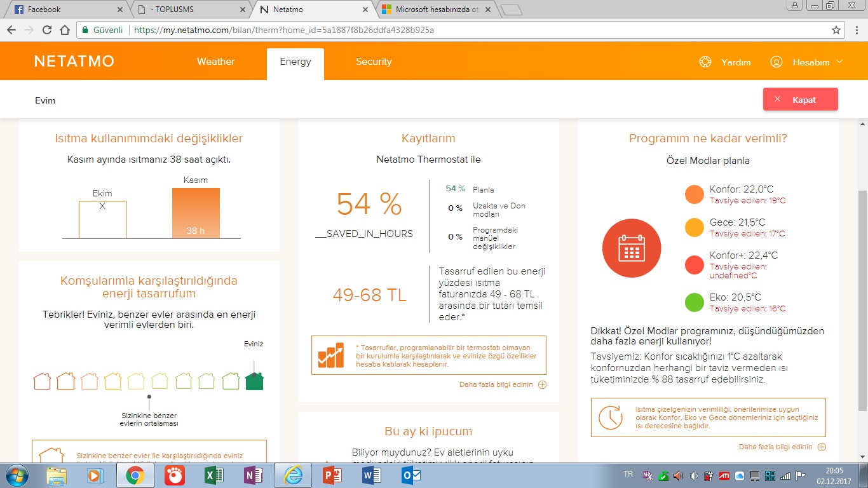The height and width of the screenshot is (488, 868).
Task: Open Windows Explorer from taskbar
Action: pos(56,475)
